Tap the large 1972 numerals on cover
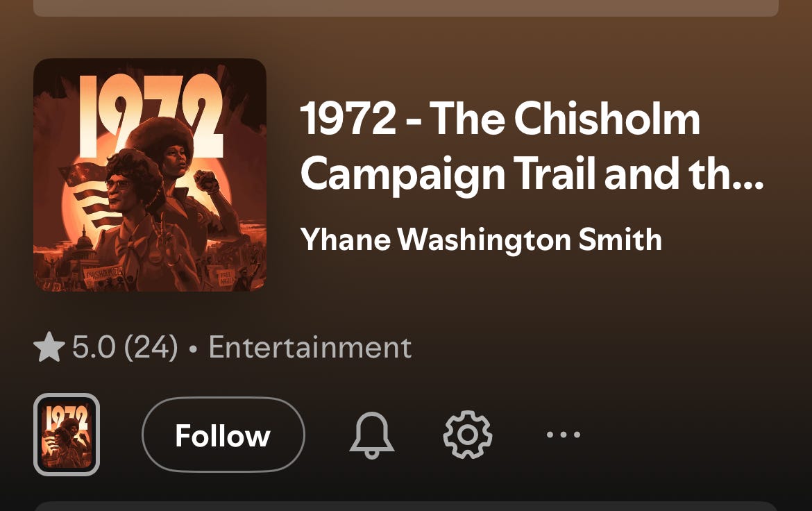 click(151, 115)
